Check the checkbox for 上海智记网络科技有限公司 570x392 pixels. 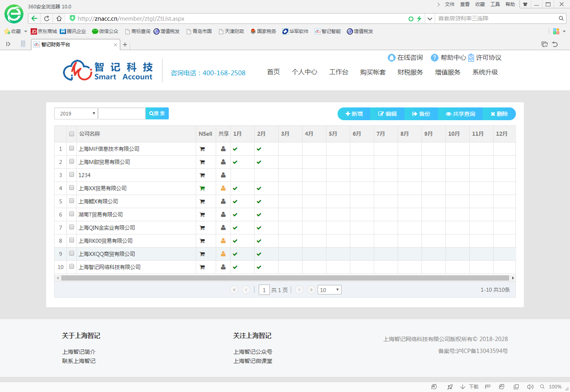click(71, 267)
